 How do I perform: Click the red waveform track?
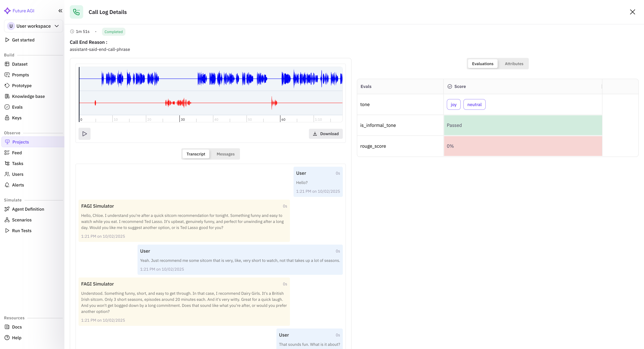coord(211,103)
